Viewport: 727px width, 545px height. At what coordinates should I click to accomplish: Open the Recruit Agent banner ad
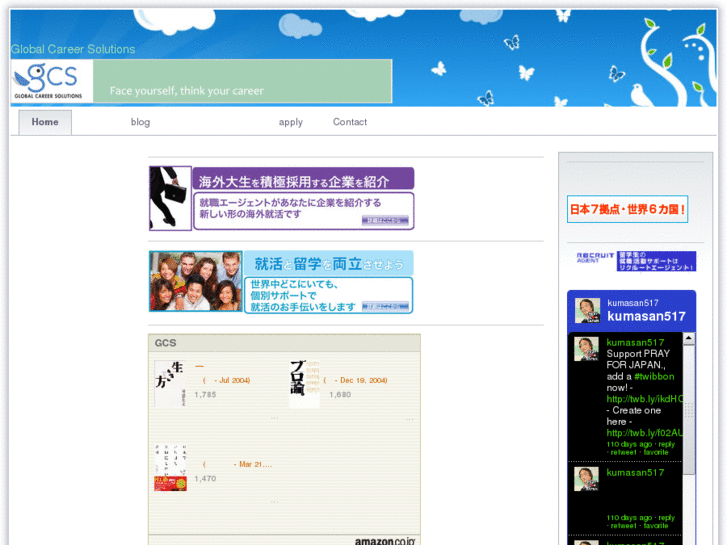pos(636,261)
